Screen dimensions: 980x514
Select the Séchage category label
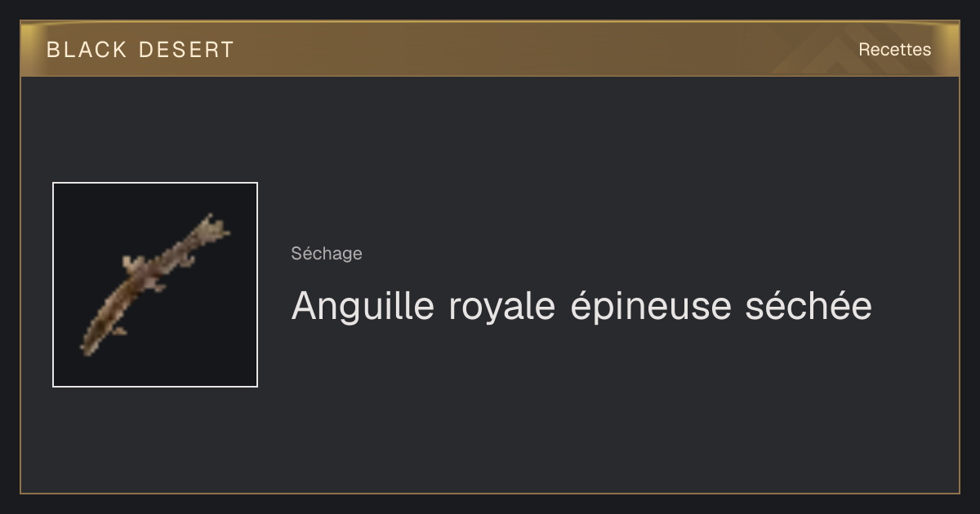[327, 254]
